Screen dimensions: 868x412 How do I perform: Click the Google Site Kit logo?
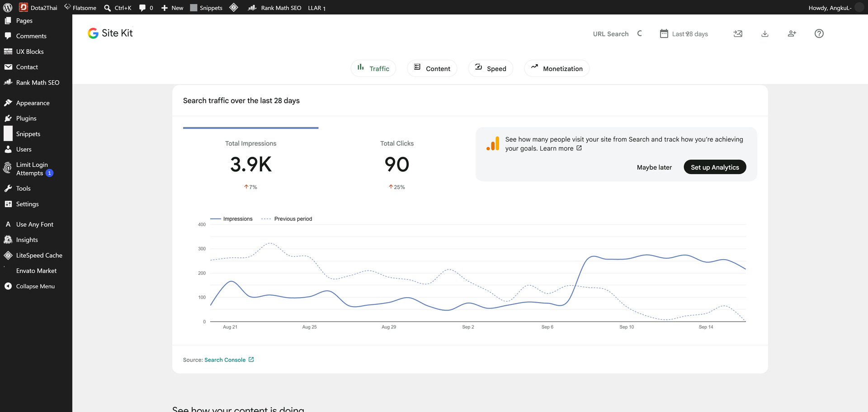[110, 33]
